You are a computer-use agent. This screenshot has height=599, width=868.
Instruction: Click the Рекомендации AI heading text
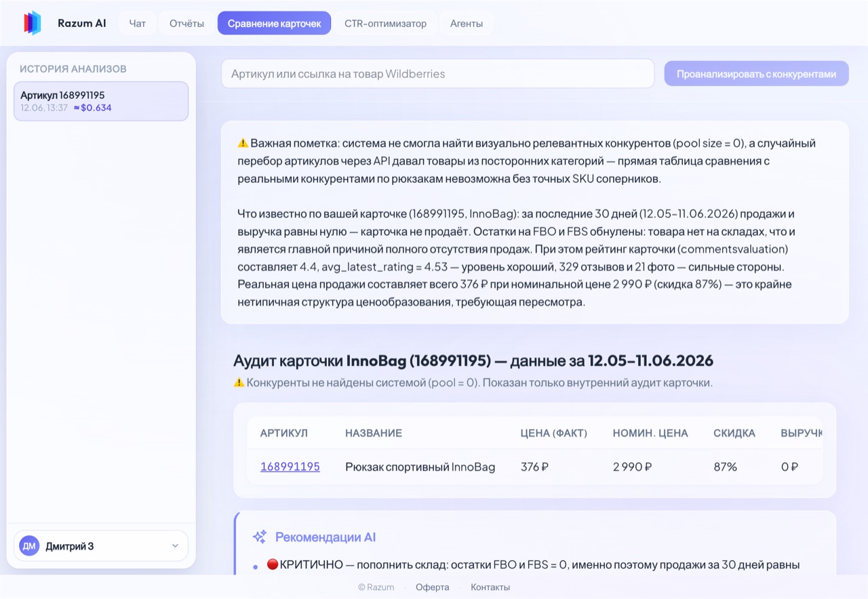325,537
